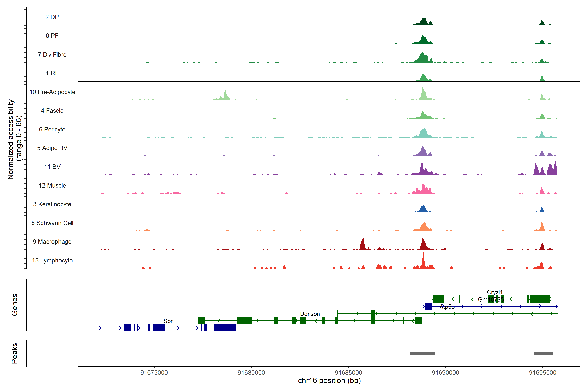The image size is (588, 392).
Task: Click the largest blue Son exon block
Action: coord(225,328)
